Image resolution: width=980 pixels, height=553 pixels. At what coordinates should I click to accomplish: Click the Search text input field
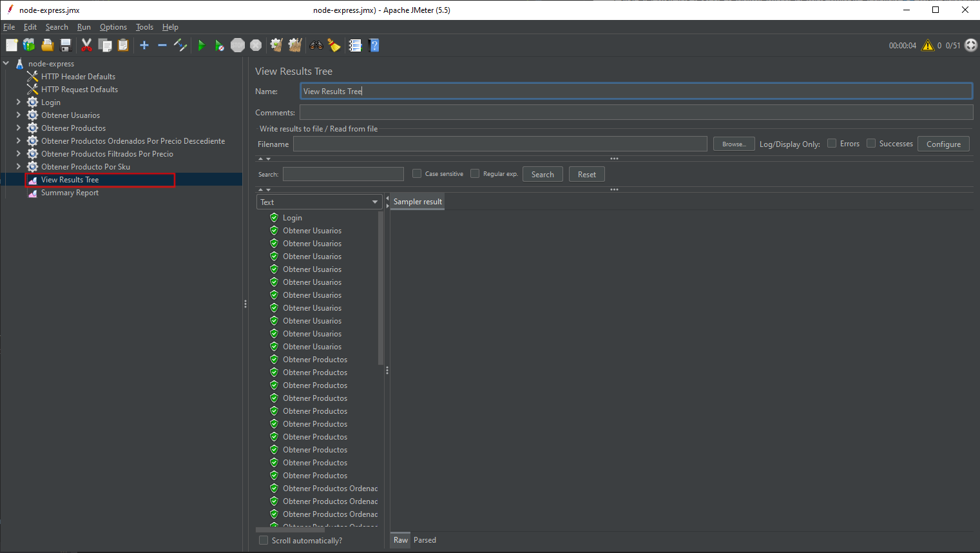point(343,174)
